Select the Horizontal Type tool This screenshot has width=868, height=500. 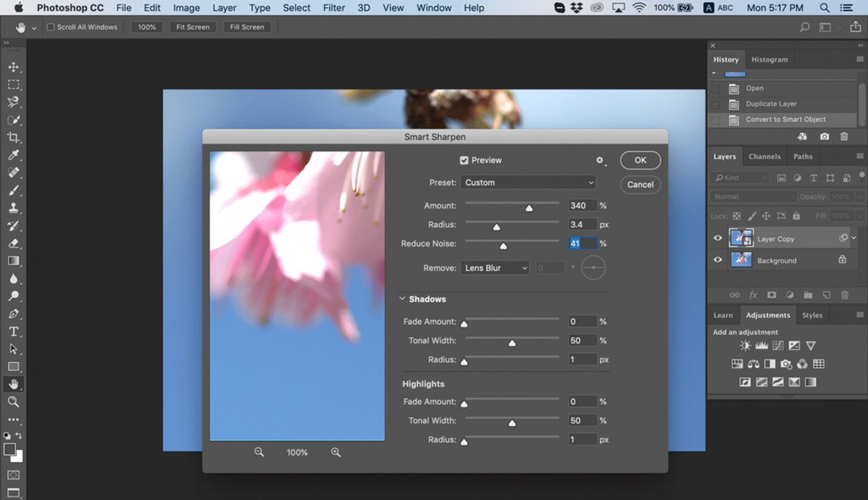14,332
